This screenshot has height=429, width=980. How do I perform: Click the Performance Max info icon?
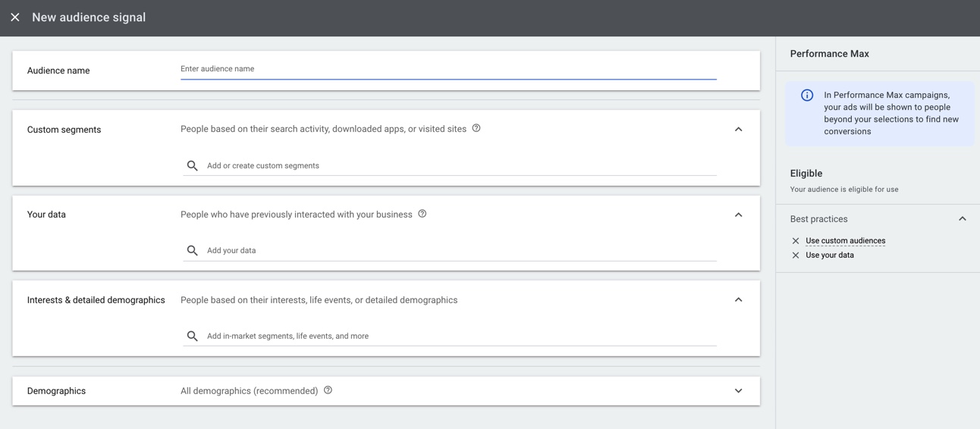807,96
